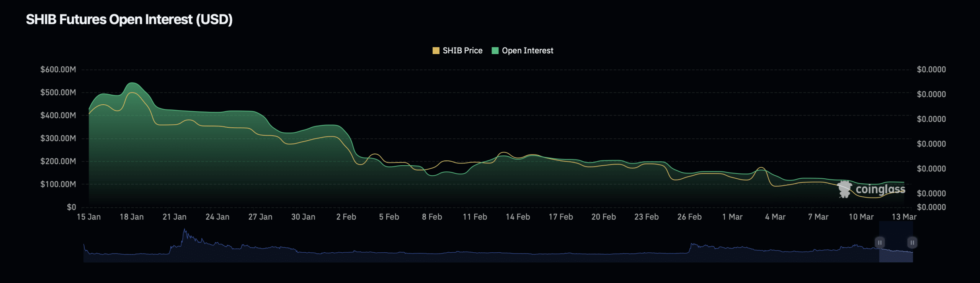
Task: Click the 2 Feb date label
Action: 346,217
